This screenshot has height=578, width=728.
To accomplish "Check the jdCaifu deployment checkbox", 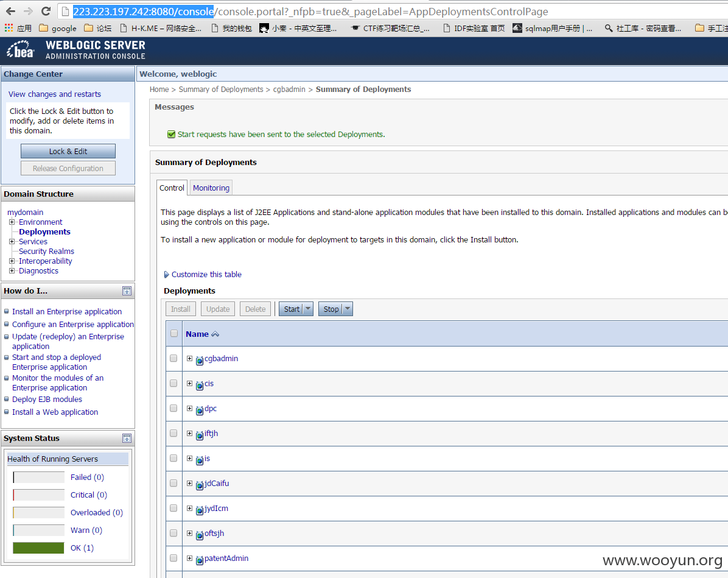I will pos(173,483).
